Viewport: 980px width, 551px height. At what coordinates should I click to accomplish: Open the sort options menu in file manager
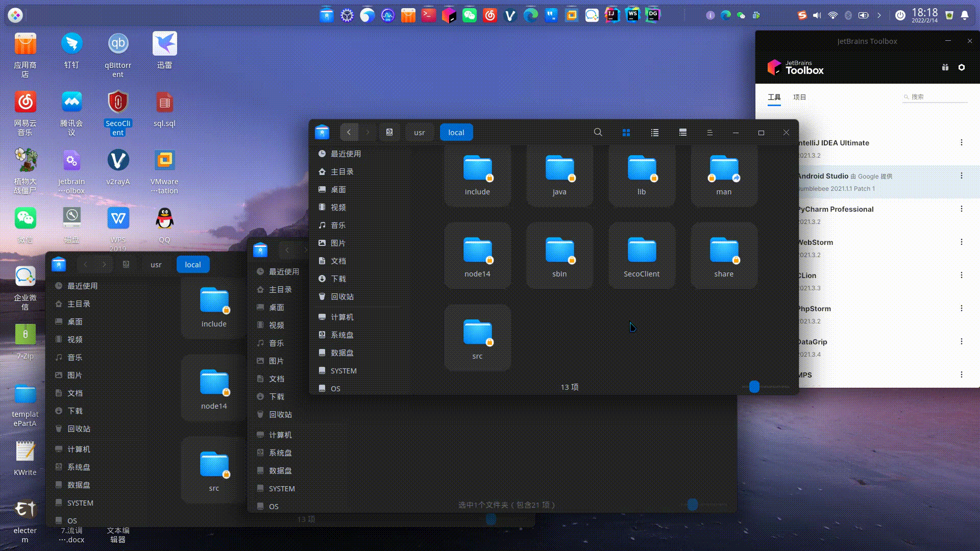coord(709,132)
